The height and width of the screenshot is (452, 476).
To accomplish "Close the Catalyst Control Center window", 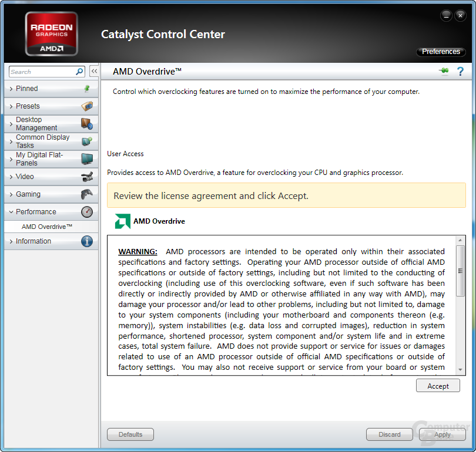I will click(x=460, y=15).
